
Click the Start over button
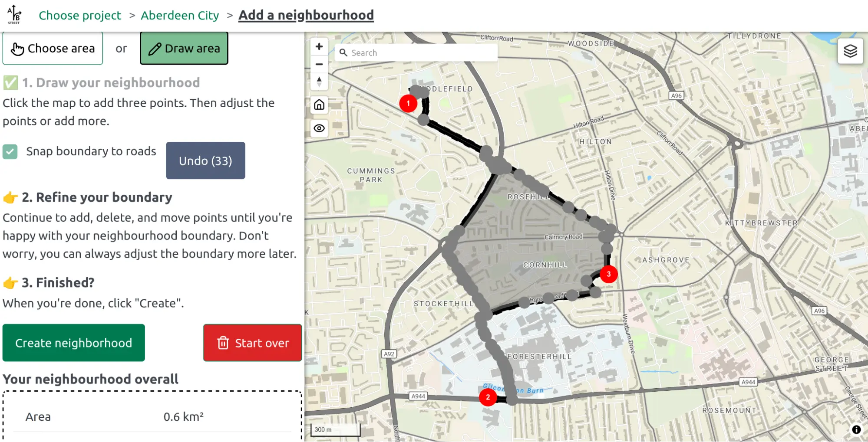[x=253, y=343]
